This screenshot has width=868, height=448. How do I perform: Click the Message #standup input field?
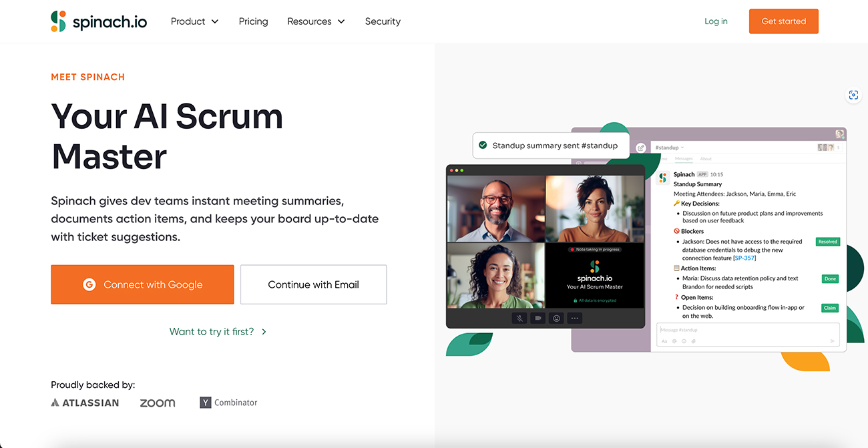click(748, 330)
